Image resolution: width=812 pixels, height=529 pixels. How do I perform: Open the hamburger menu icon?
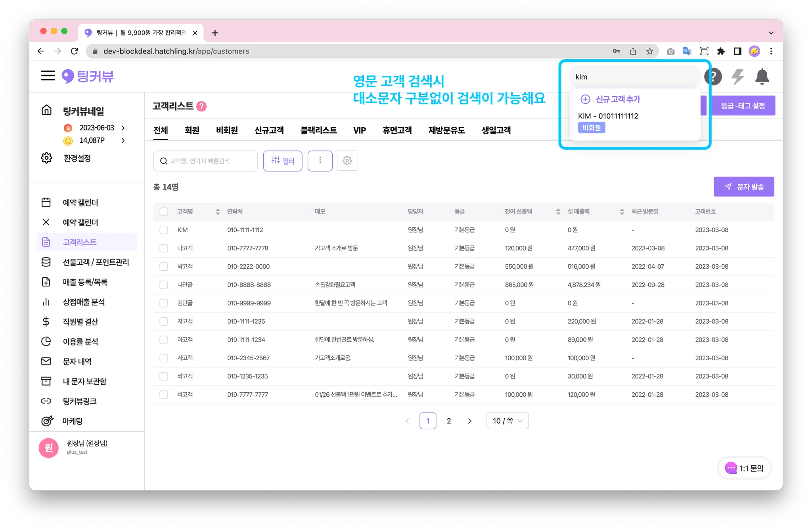click(x=48, y=76)
